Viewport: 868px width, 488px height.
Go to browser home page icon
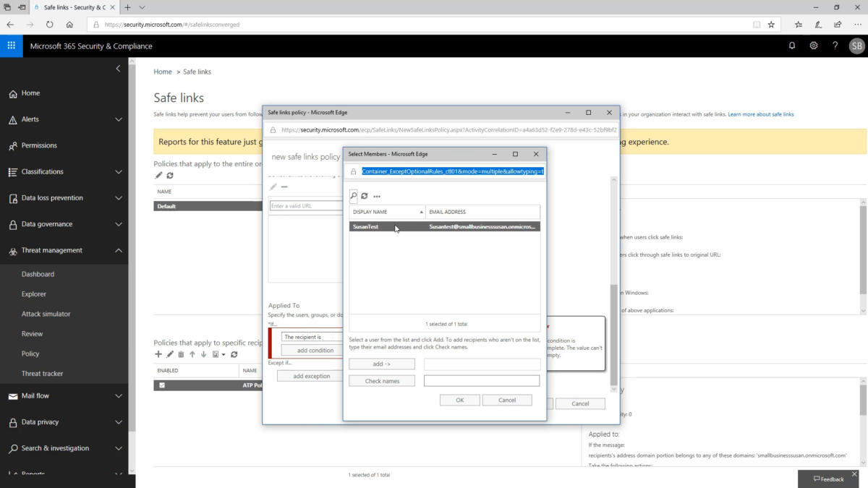[x=69, y=24]
